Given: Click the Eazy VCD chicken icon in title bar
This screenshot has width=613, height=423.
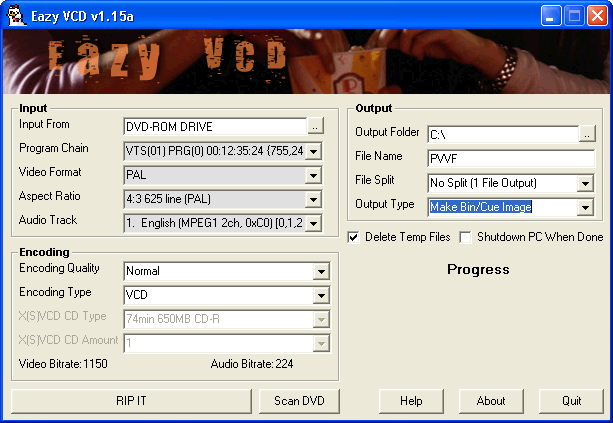Looking at the screenshot, I should click(x=16, y=15).
